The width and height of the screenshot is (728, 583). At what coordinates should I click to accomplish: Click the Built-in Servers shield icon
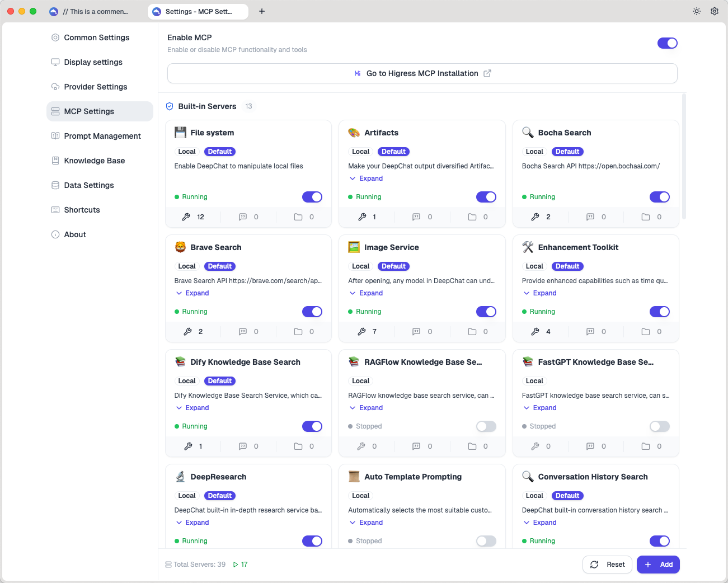click(x=170, y=106)
